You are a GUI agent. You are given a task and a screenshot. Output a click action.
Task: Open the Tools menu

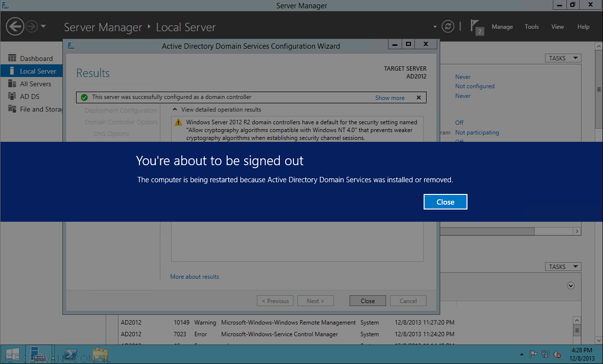coord(532,27)
